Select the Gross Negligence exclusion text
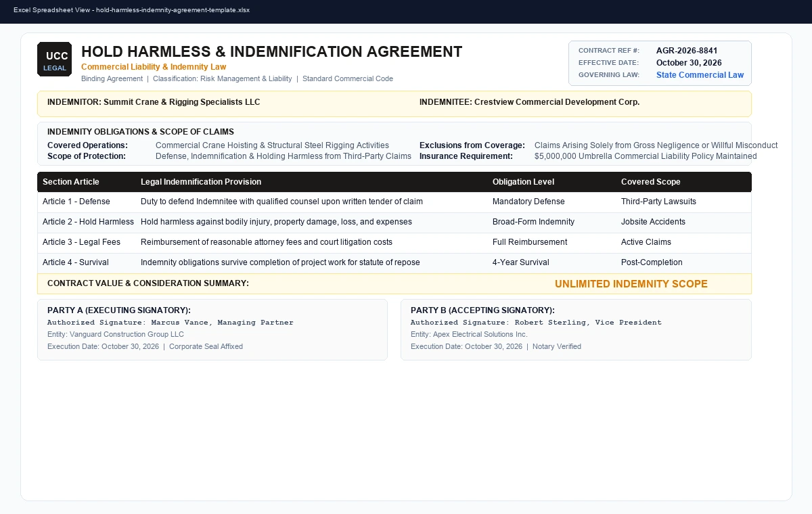The image size is (812, 514). pyautogui.click(x=656, y=145)
